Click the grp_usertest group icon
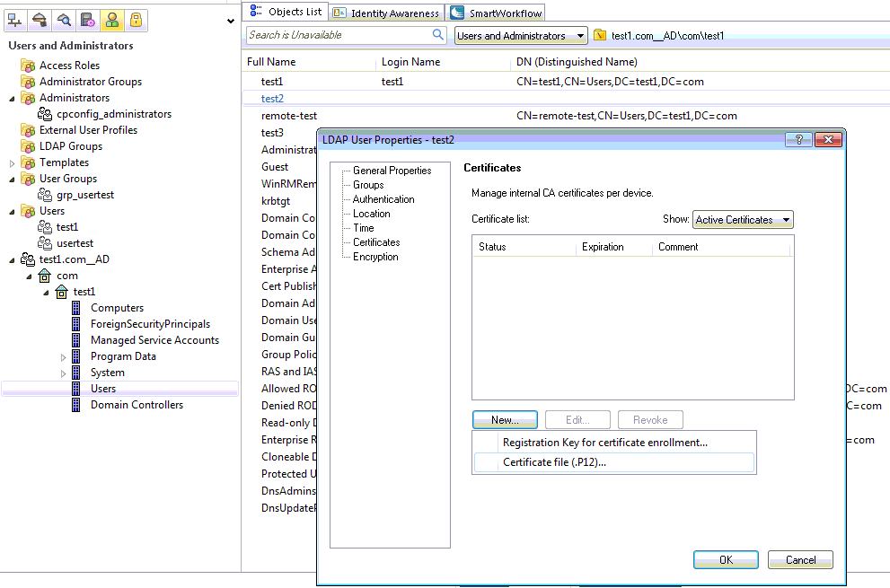Image resolution: width=890 pixels, height=588 pixels. [x=45, y=195]
